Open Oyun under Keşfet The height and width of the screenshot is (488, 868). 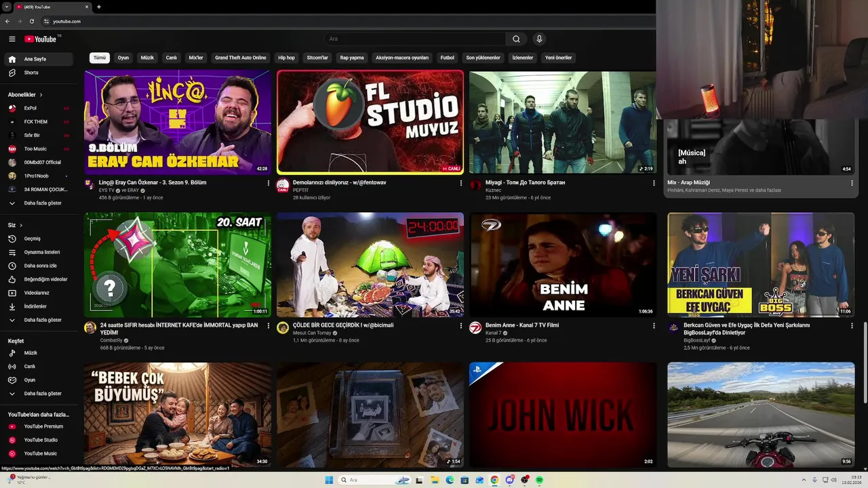tap(39, 380)
